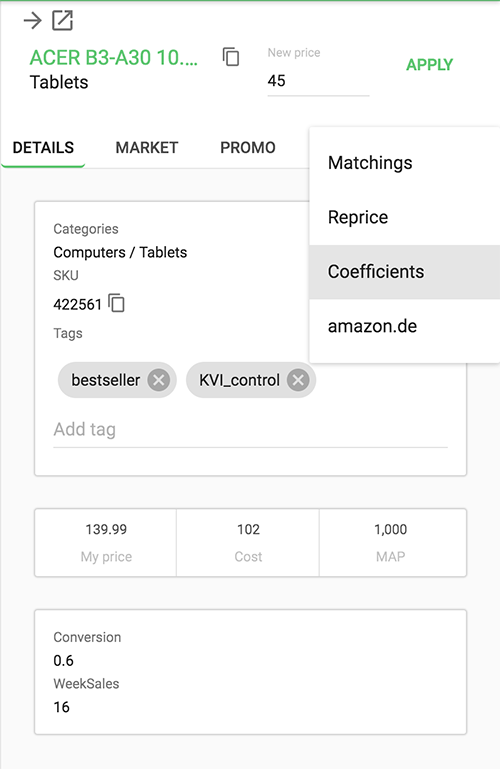Click the MAP 1,000 cell
Viewport: 500px width, 769px height.
391,542
